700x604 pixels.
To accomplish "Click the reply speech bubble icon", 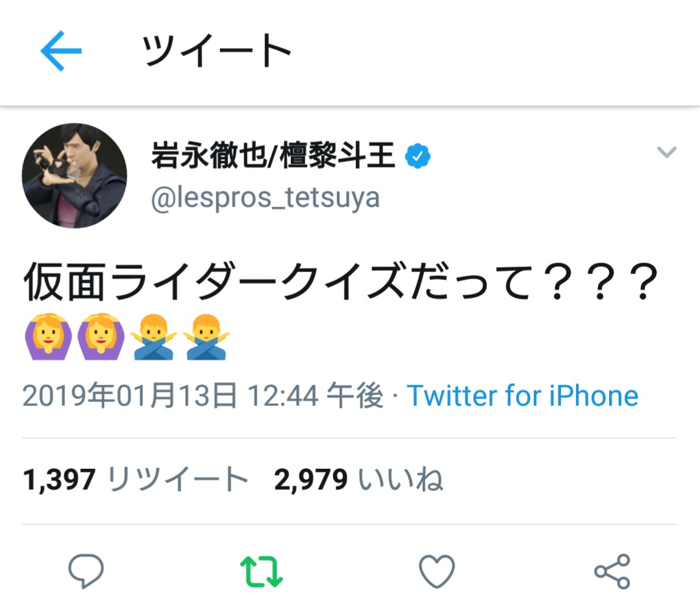I will pos(86,571).
